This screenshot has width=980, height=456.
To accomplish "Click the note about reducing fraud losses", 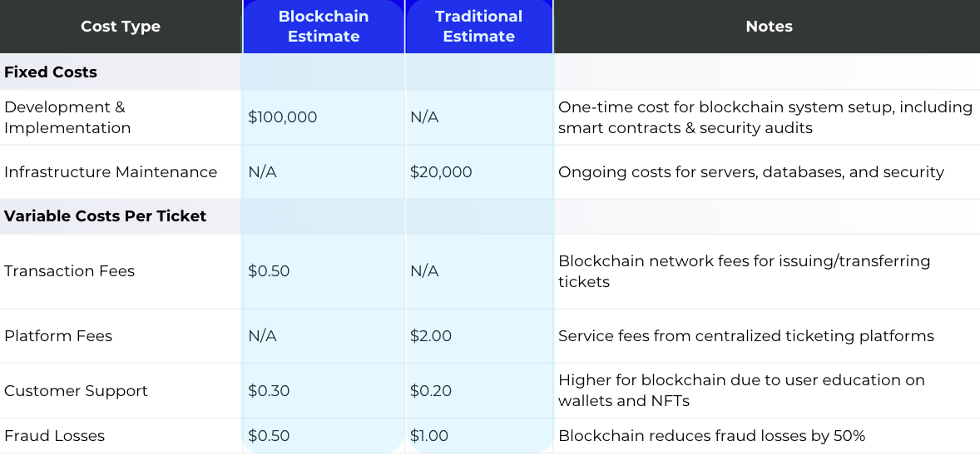I will point(711,436).
